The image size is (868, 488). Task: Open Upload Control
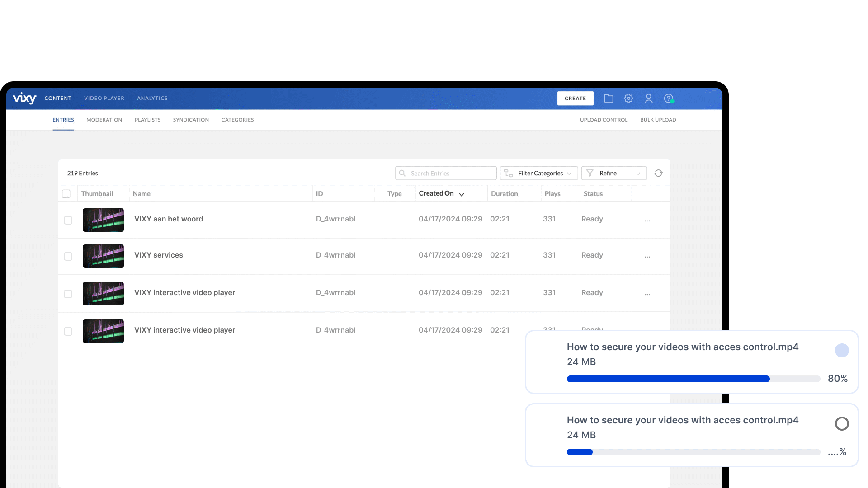(604, 120)
